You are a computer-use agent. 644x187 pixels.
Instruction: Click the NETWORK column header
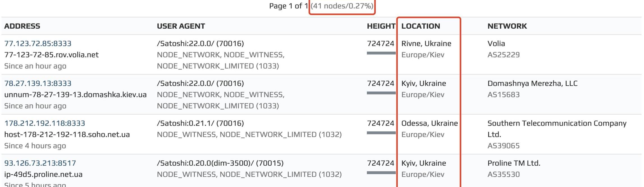click(507, 26)
